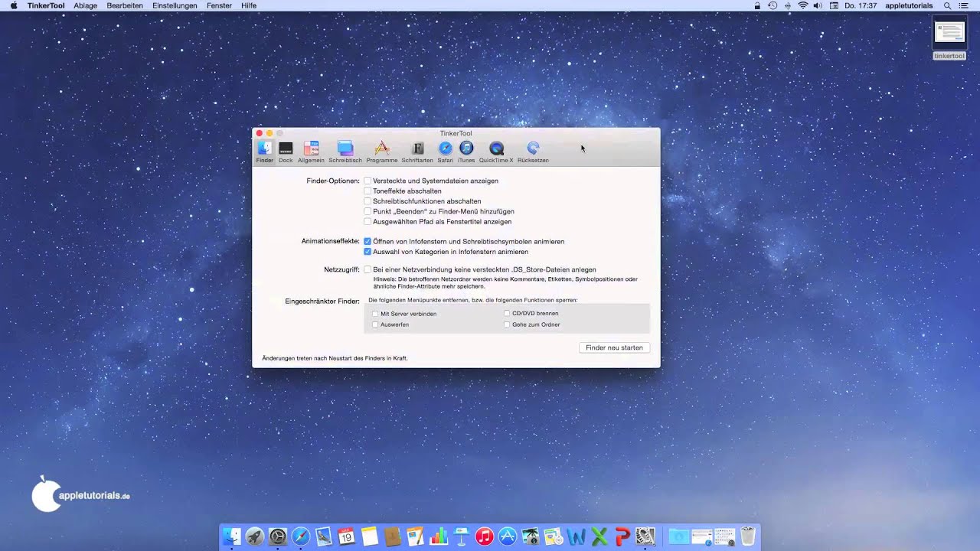Open the Einstellungen menu
The image size is (980, 551).
[175, 5]
